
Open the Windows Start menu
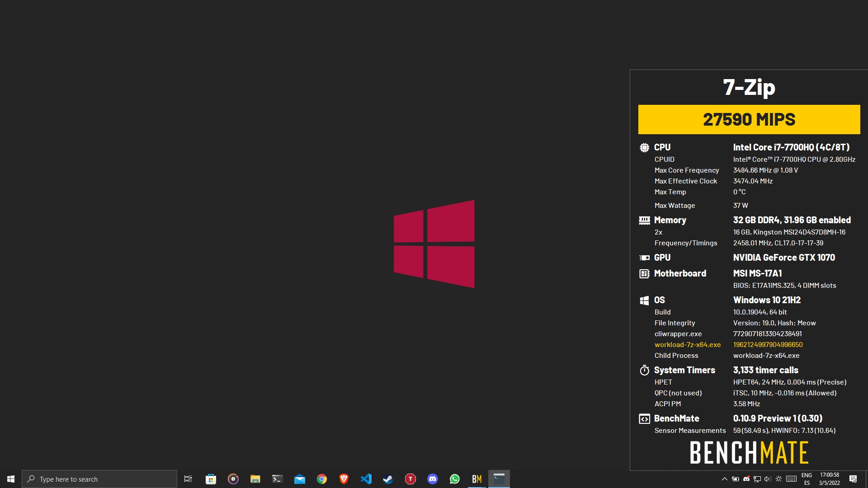click(11, 479)
